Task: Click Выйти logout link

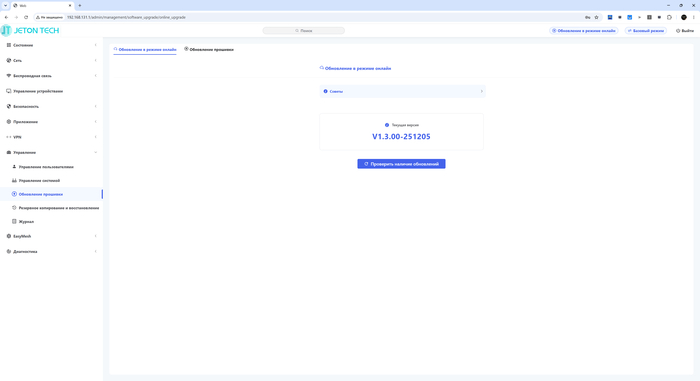Action: click(685, 31)
